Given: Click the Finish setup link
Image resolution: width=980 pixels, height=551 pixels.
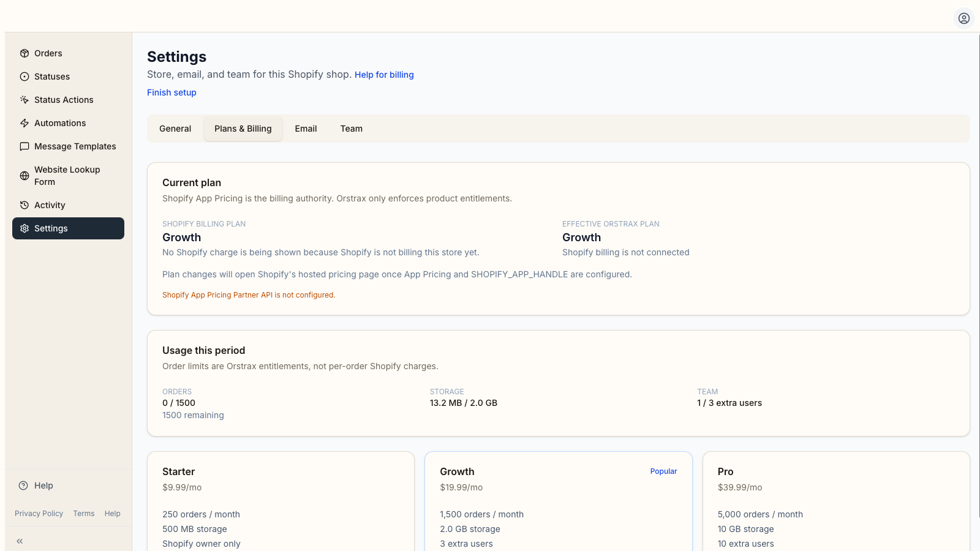Looking at the screenshot, I should 171,92.
